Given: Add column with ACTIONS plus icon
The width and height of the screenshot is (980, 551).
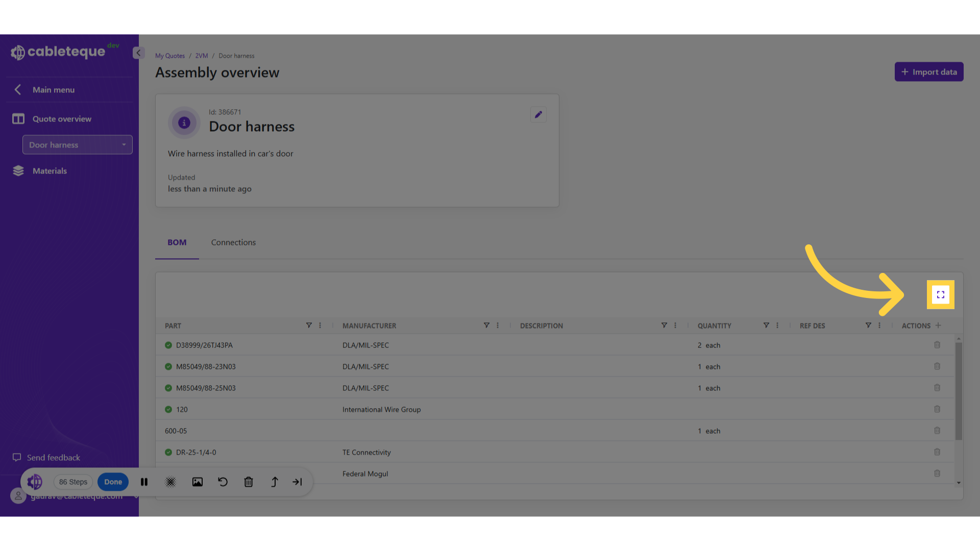Looking at the screenshot, I should [x=938, y=325].
